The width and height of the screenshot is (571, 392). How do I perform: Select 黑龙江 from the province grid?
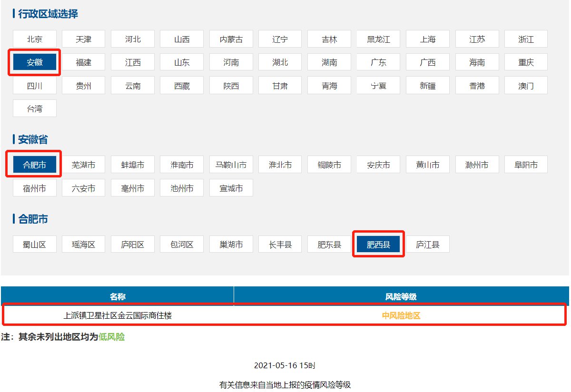click(x=378, y=39)
